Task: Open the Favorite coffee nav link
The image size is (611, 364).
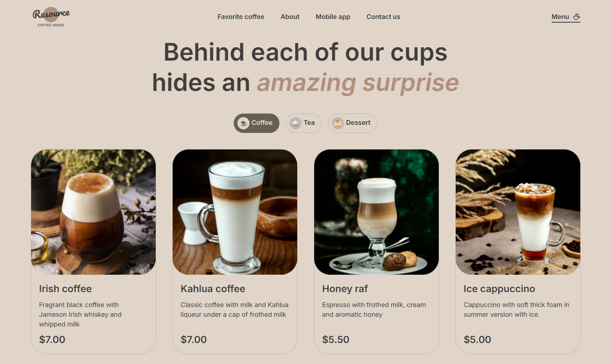Action: click(241, 17)
